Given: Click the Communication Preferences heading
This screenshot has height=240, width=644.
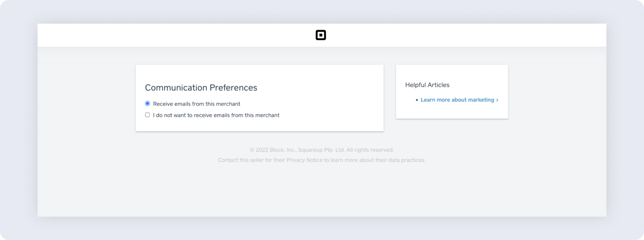Looking at the screenshot, I should pyautogui.click(x=201, y=88).
